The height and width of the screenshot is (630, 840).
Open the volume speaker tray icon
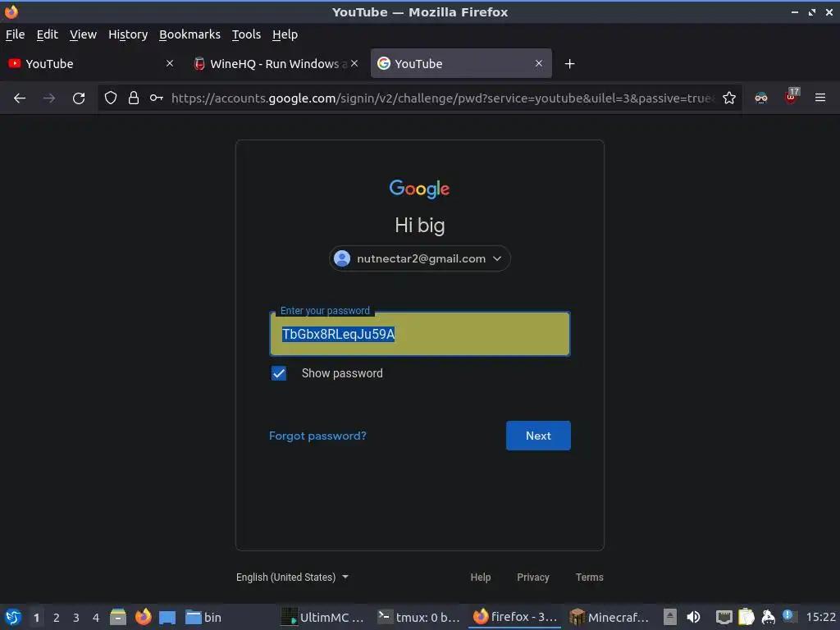(x=693, y=617)
